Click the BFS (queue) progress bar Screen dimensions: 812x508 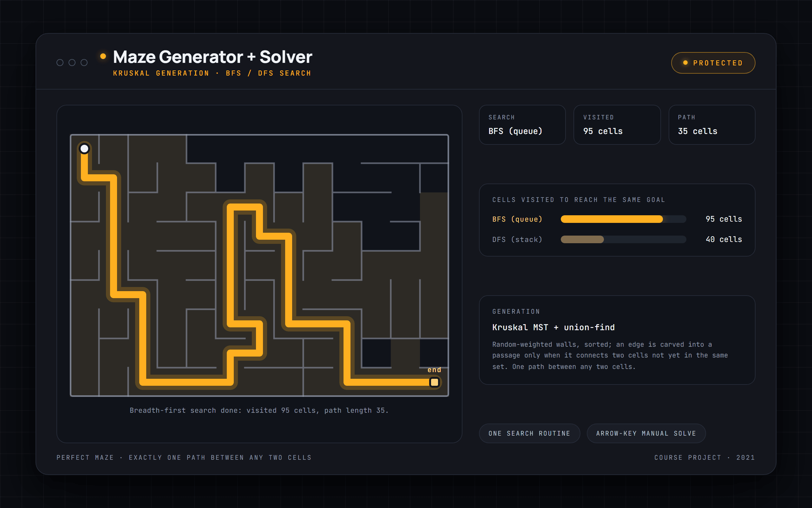pos(623,219)
